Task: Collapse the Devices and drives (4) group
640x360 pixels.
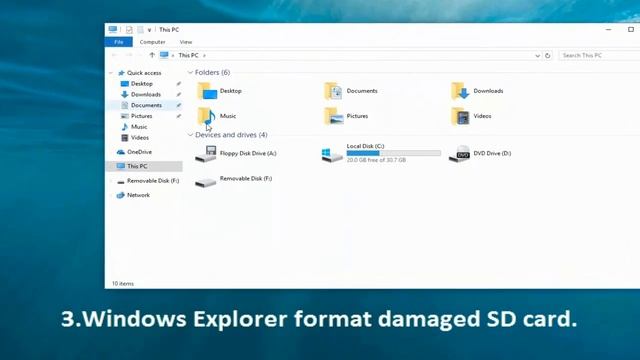Action: point(190,135)
